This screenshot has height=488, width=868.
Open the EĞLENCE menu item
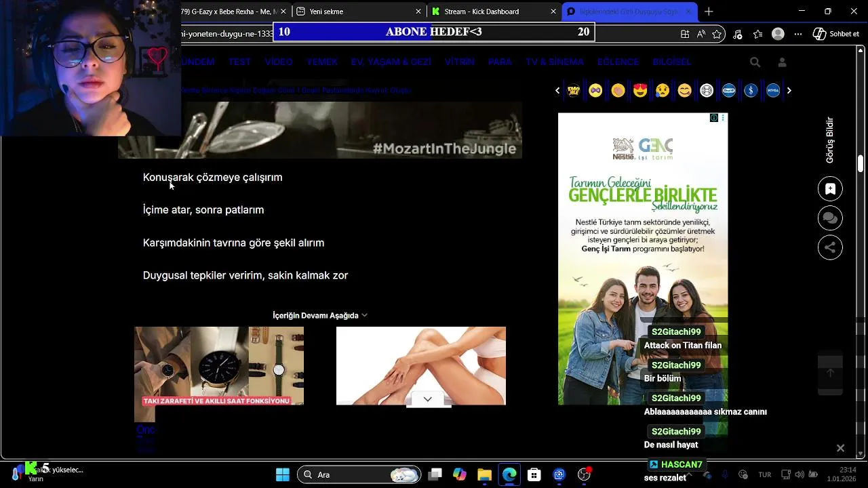pyautogui.click(x=618, y=62)
